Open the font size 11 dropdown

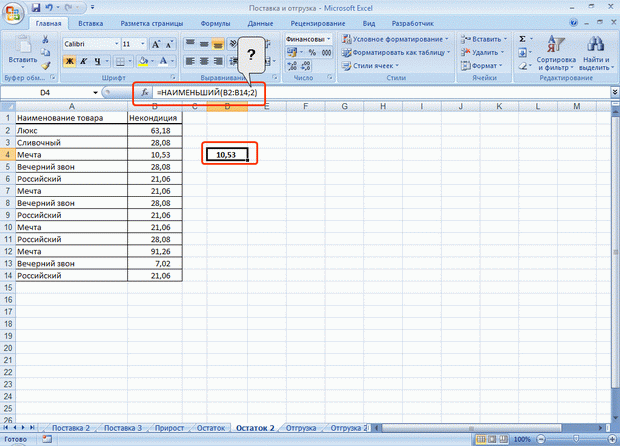(x=143, y=44)
